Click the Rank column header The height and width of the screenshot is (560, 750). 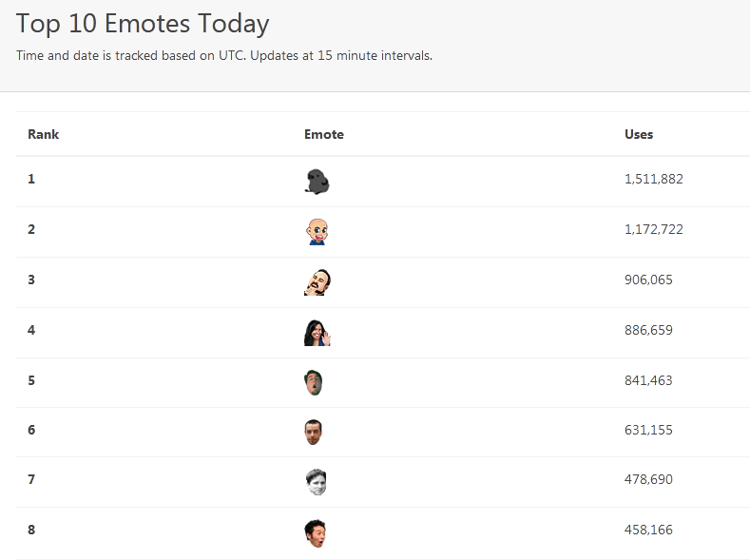tap(44, 134)
